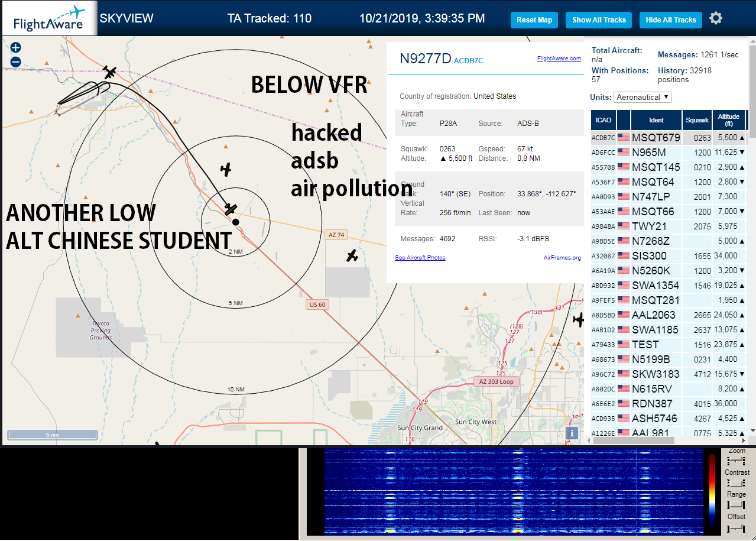The width and height of the screenshot is (756, 541).
Task: Click the map info 'i' icon
Action: click(x=572, y=433)
